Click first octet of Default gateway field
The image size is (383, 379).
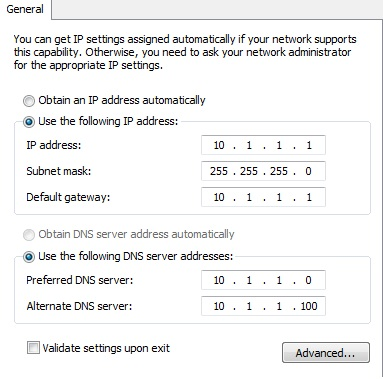coord(219,197)
